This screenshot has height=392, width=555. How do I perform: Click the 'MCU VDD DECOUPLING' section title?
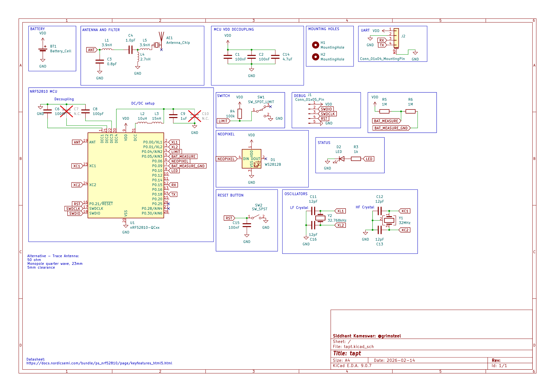click(234, 29)
